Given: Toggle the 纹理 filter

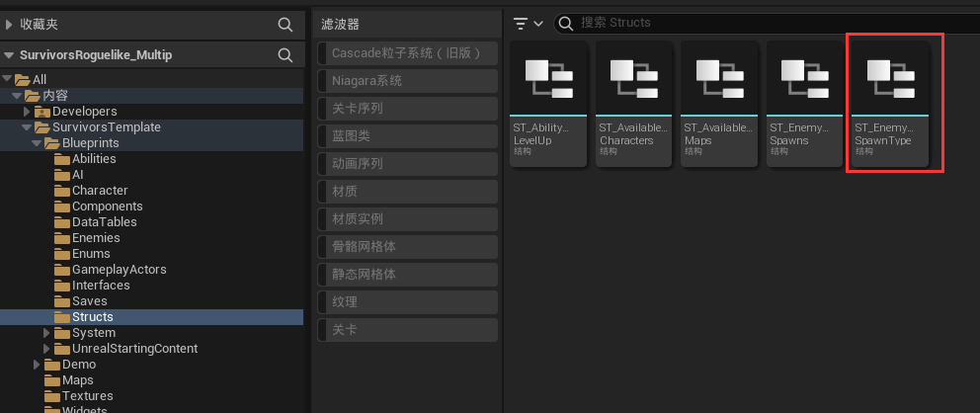Looking at the screenshot, I should point(407,301).
